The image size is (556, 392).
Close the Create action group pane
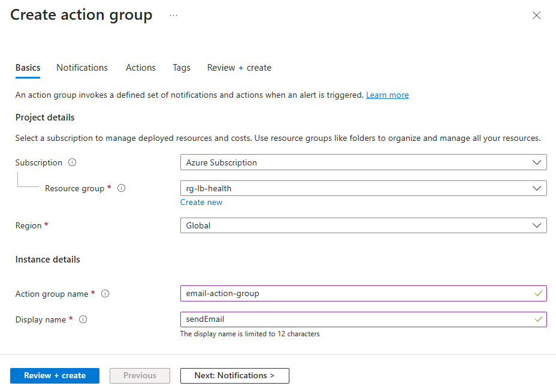coord(536,16)
